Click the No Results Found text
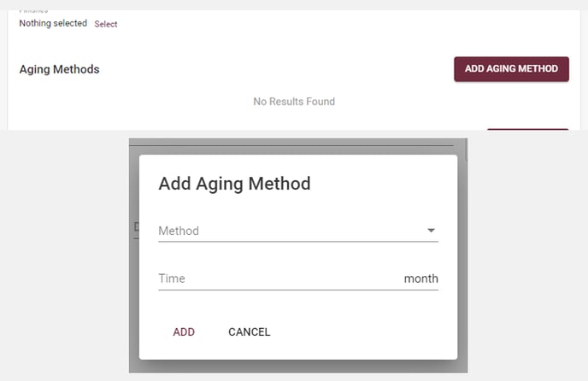This screenshot has height=381, width=588. tap(294, 102)
